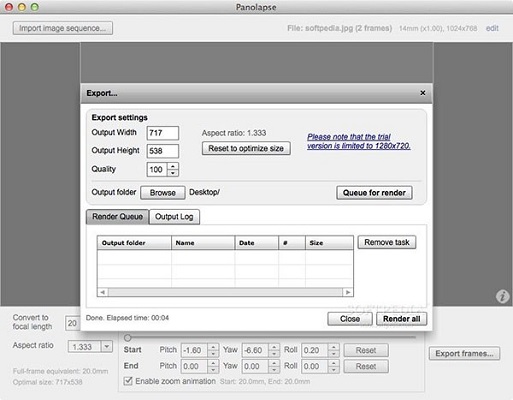Click the Size column header

click(329, 243)
